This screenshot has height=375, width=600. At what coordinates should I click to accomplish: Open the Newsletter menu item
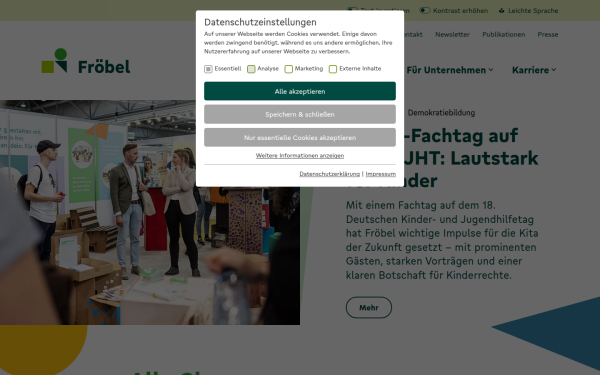[x=452, y=34]
